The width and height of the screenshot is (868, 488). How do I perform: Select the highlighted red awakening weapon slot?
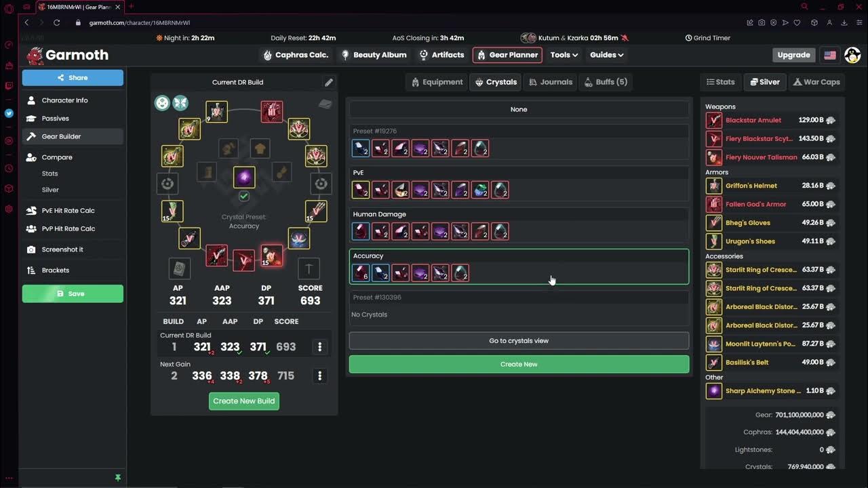tap(271, 256)
